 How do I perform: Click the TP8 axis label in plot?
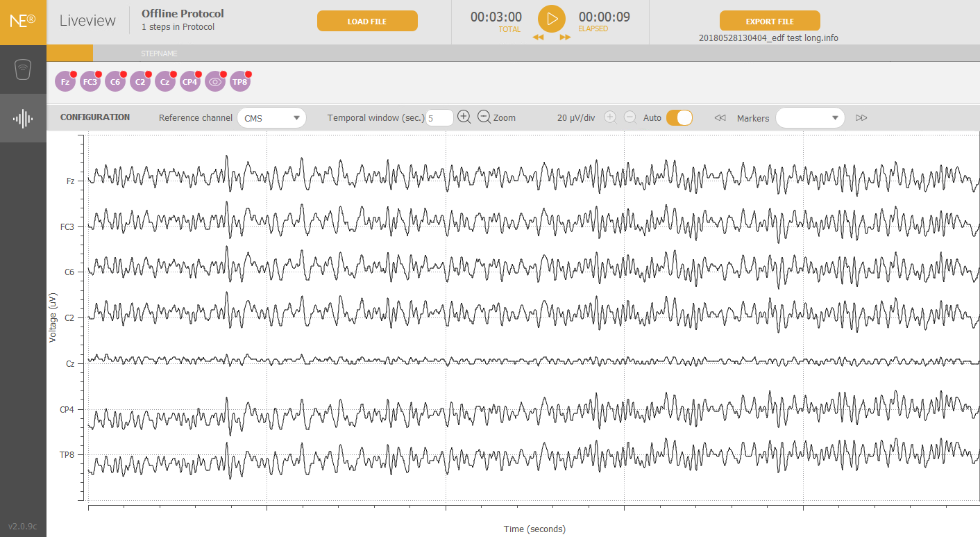(67, 455)
